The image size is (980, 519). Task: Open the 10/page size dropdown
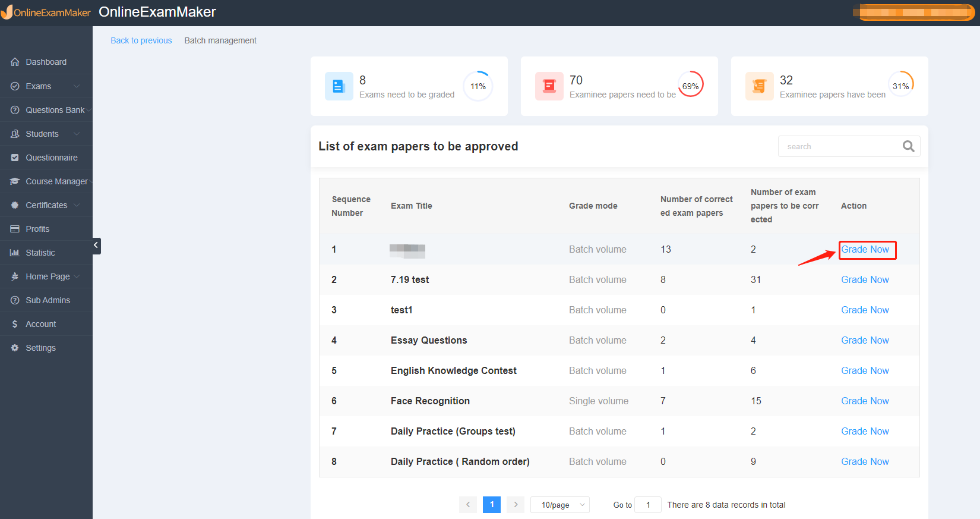pos(560,505)
